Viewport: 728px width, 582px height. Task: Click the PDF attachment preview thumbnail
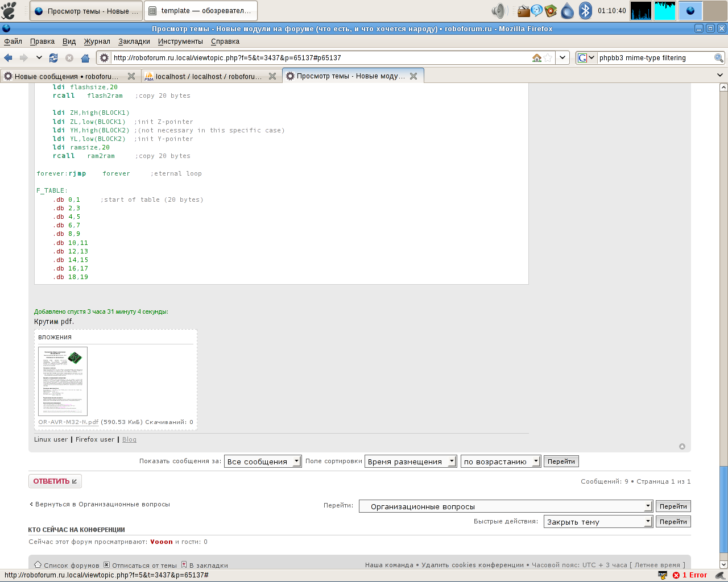click(x=63, y=381)
